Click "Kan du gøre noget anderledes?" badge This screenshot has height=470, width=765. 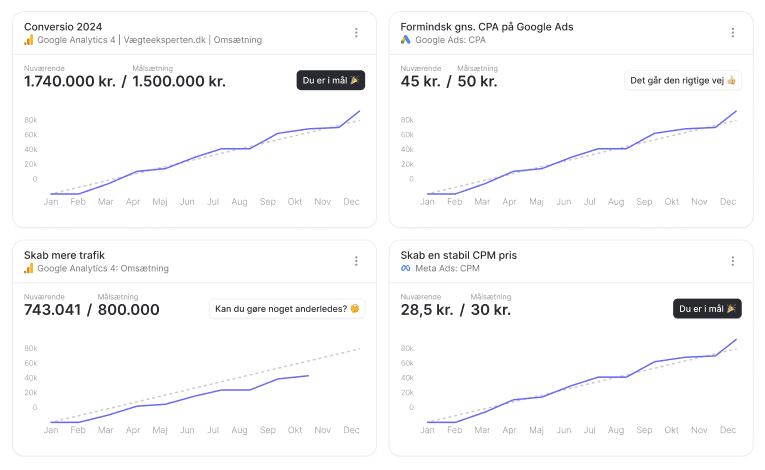(x=287, y=309)
